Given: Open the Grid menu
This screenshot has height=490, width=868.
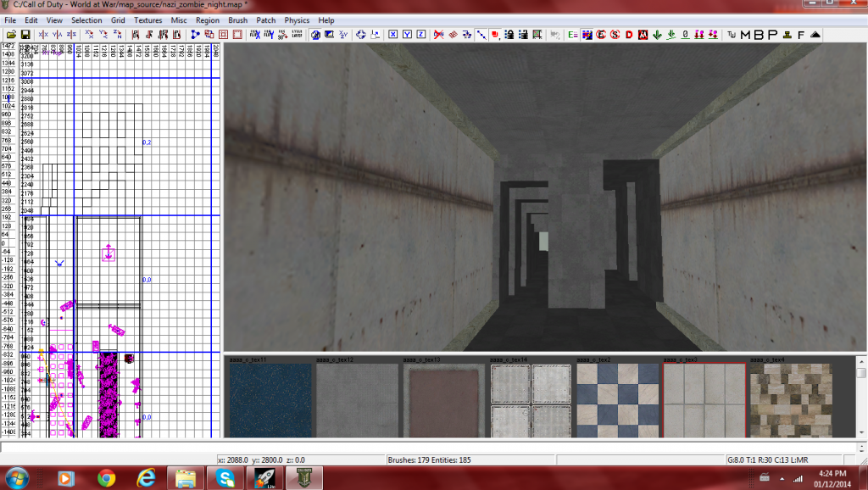Looking at the screenshot, I should point(118,20).
